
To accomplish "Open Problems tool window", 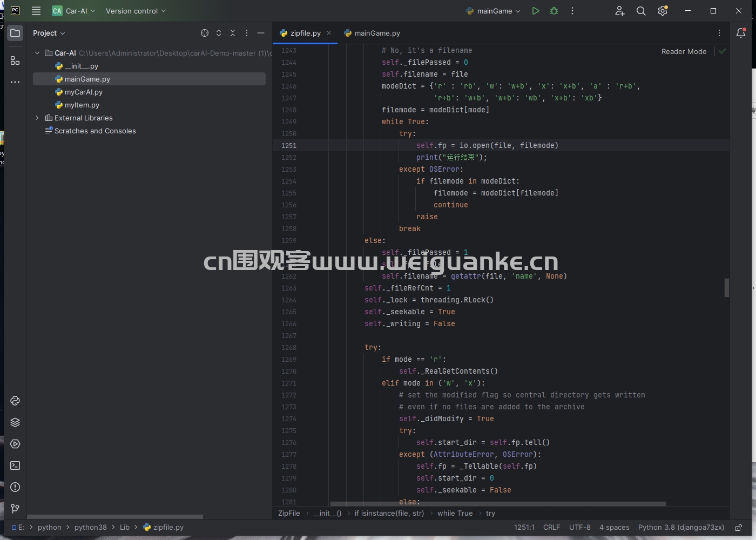I will click(x=15, y=487).
